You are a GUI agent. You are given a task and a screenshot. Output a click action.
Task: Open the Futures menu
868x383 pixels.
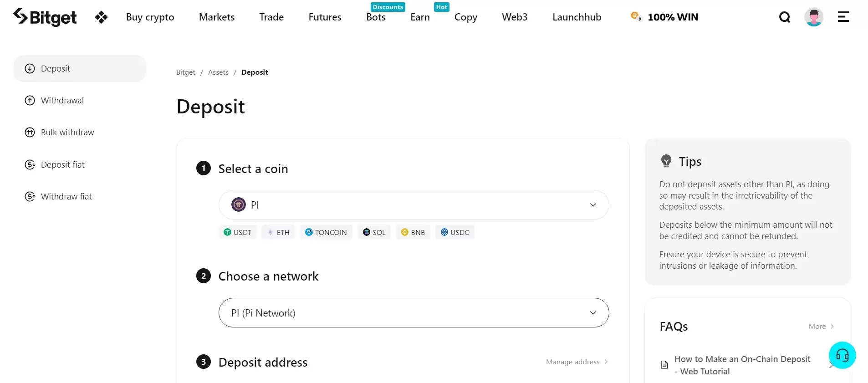click(x=325, y=17)
